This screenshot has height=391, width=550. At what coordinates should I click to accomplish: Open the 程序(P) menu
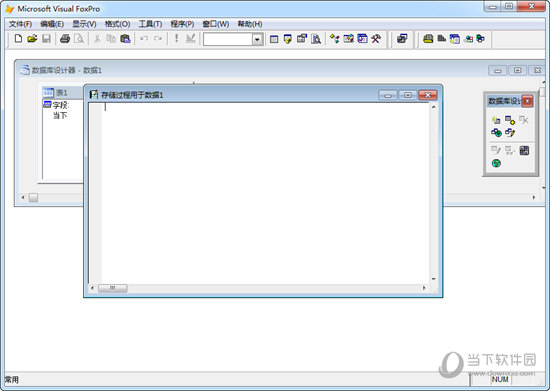[182, 24]
